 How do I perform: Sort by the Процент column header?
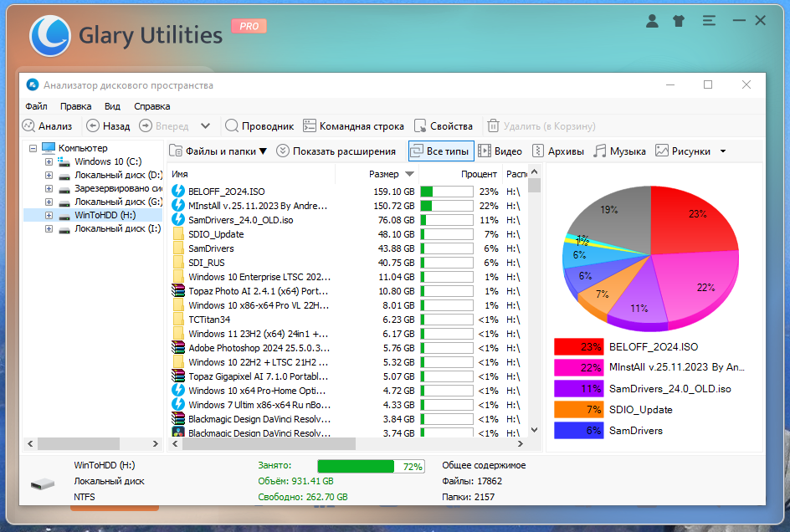click(460, 174)
